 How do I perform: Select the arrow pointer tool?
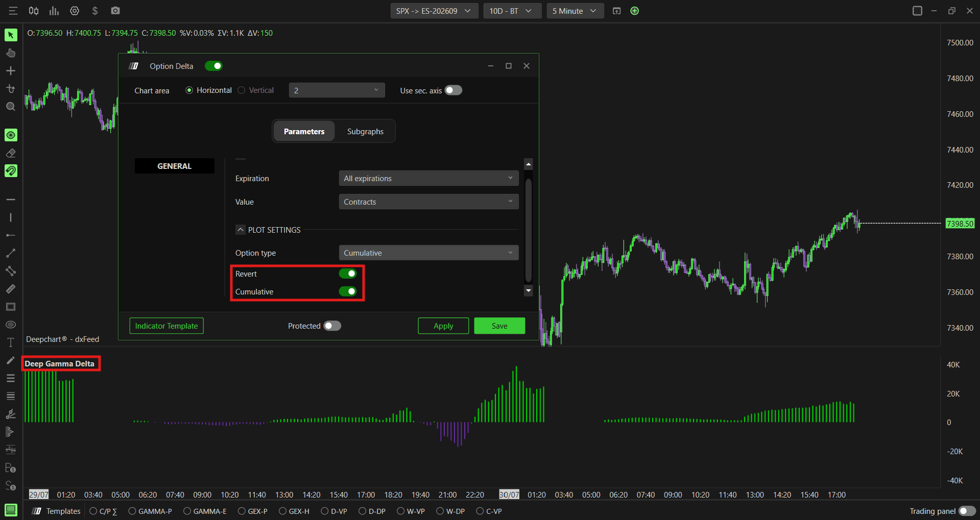pyautogui.click(x=11, y=35)
